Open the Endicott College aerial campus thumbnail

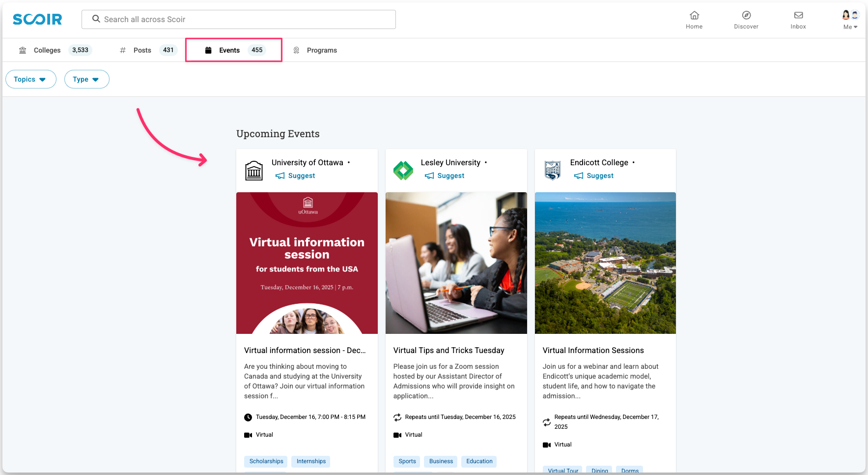[605, 263]
